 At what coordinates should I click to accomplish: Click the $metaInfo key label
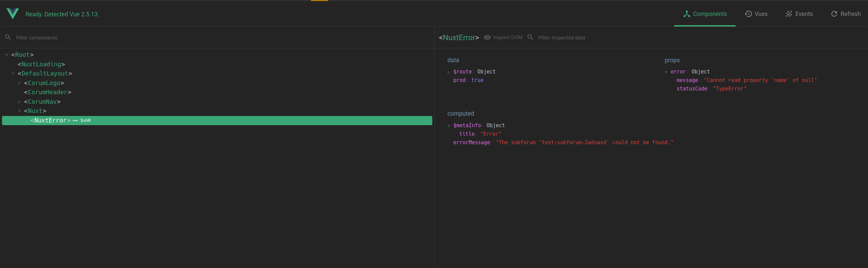pos(467,125)
